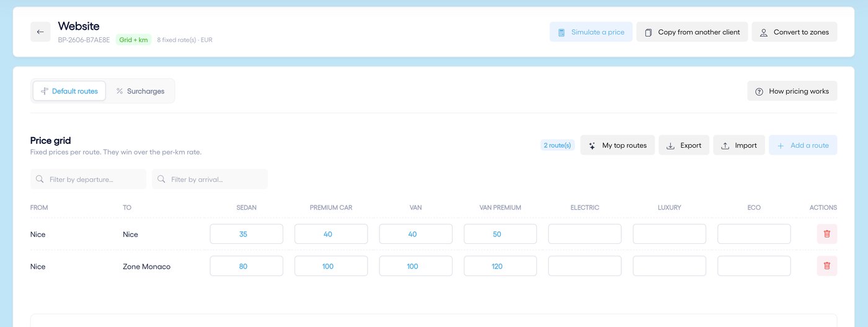Click the Grid + km badge
The image size is (868, 327).
(x=133, y=40)
